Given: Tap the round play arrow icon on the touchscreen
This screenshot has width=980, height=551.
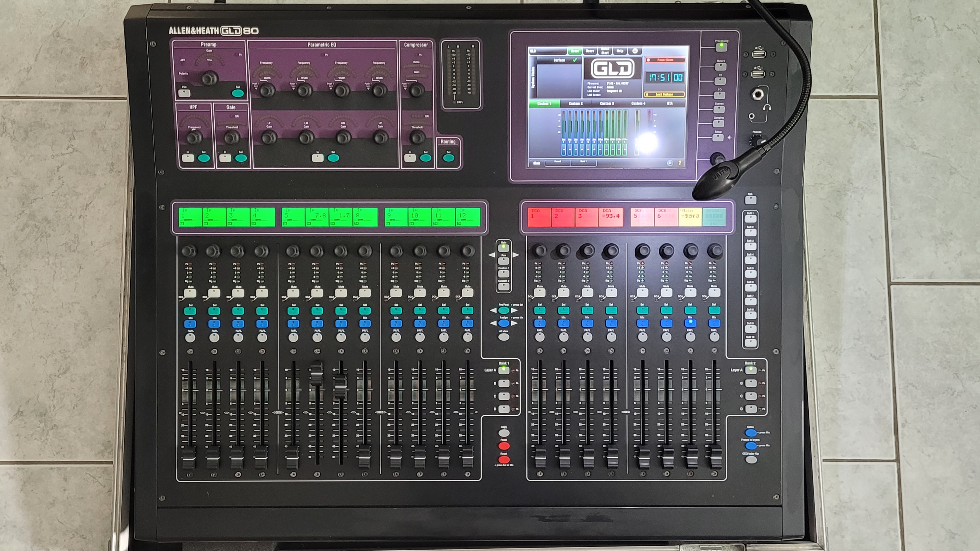Looking at the screenshot, I should (x=670, y=163).
